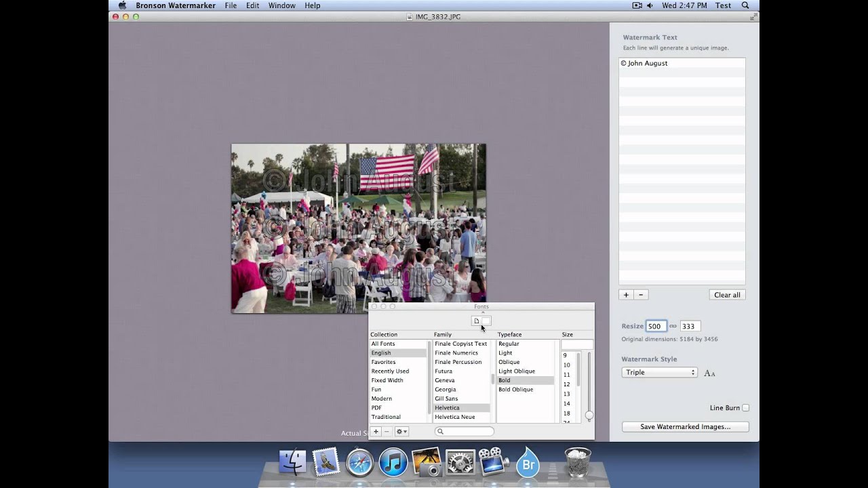The image size is (868, 488).
Task: Click the screen recording status icon
Action: click(637, 5)
